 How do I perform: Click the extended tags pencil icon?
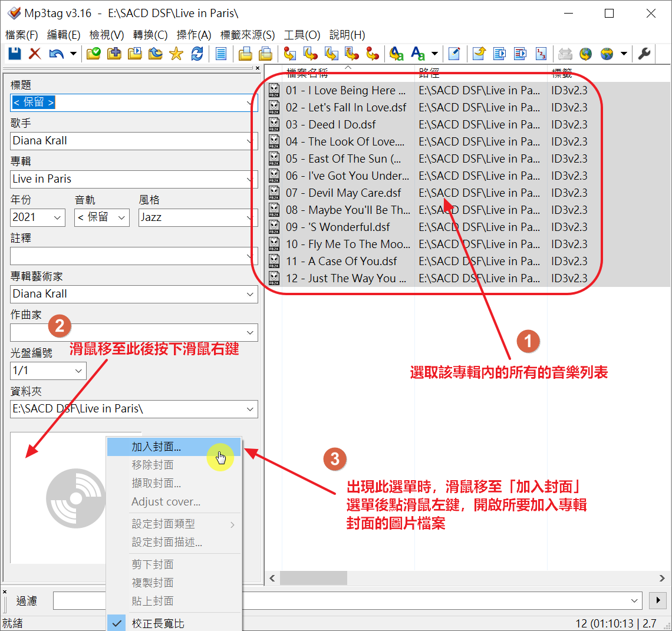(454, 54)
